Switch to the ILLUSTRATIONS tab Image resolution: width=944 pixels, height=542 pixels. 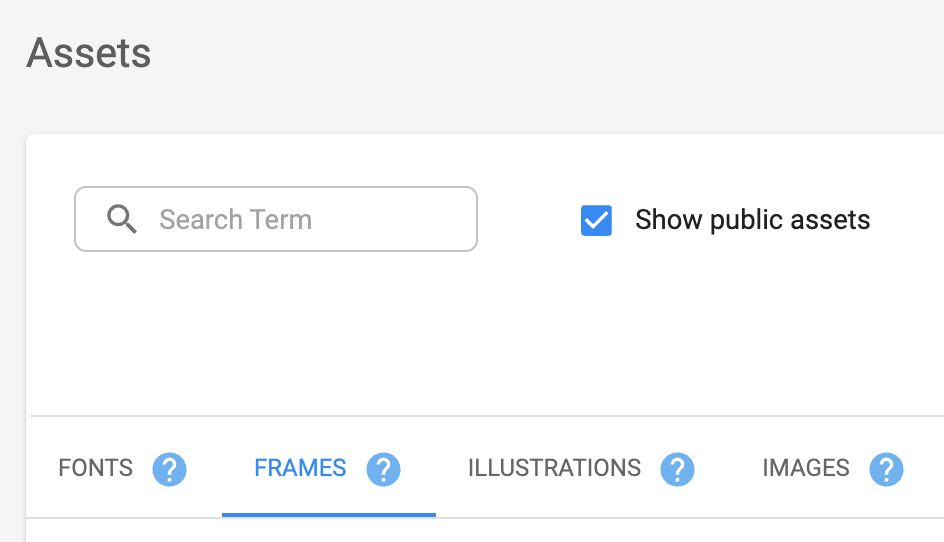point(554,468)
